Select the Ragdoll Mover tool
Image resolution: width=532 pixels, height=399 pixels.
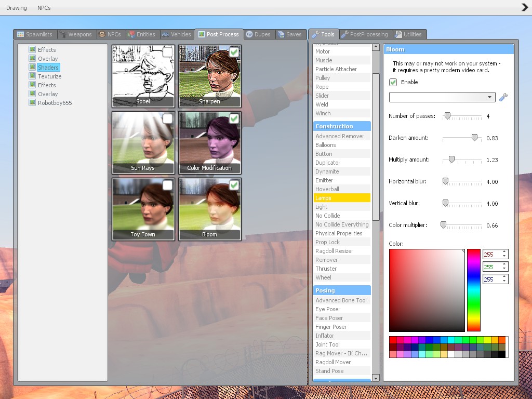click(342, 362)
